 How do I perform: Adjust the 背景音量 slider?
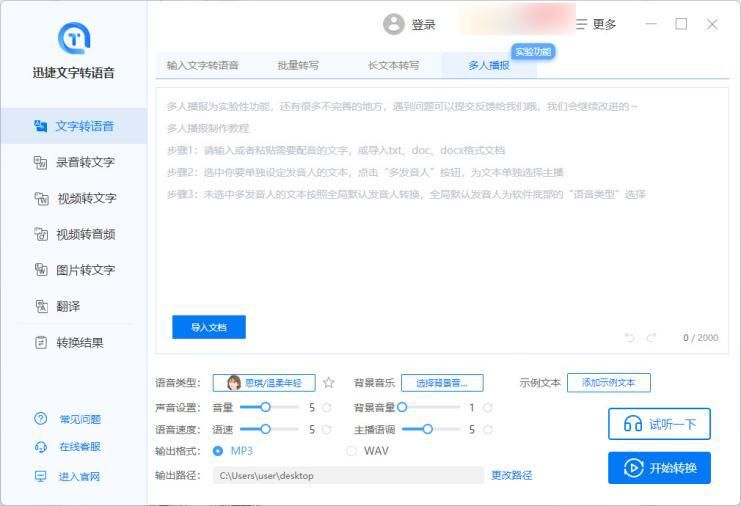point(429,407)
